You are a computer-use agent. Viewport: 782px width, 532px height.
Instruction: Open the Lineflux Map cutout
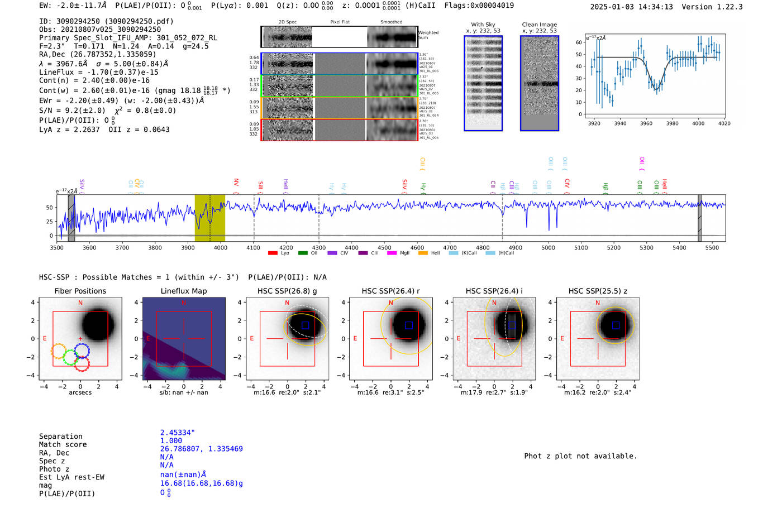tap(184, 339)
